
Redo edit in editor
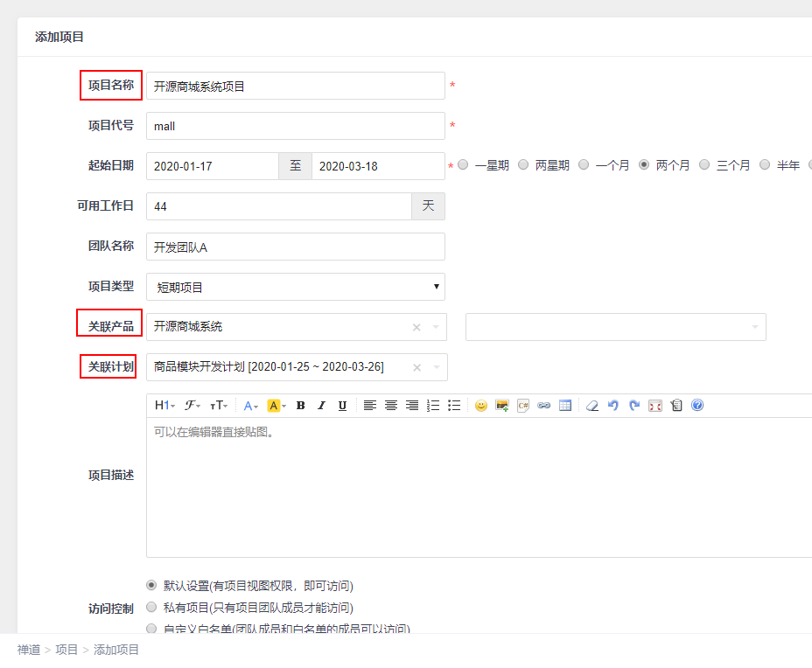point(634,406)
